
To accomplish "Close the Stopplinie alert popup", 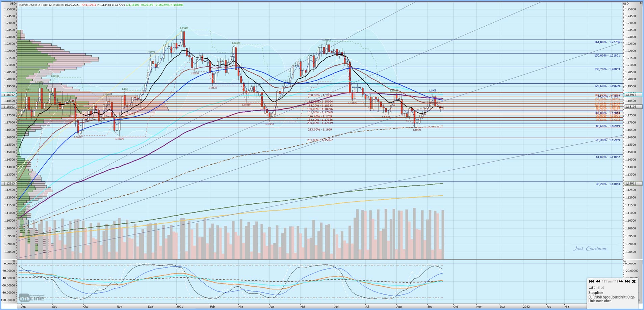I will tap(634, 281).
